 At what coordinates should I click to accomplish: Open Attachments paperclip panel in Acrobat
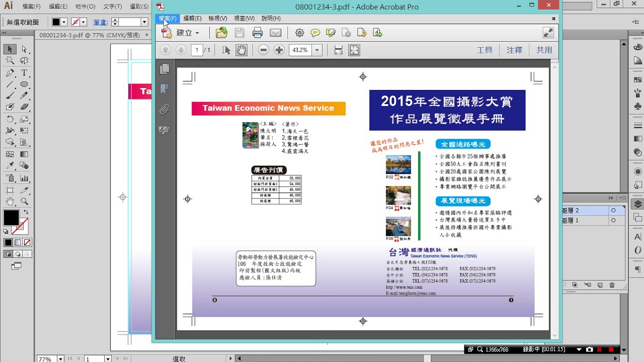(x=164, y=110)
